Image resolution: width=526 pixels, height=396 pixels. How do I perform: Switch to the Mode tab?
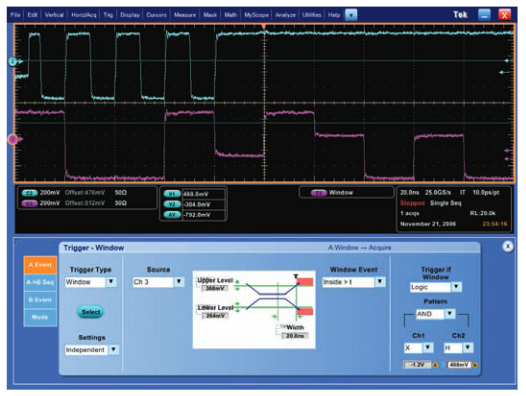[40, 317]
